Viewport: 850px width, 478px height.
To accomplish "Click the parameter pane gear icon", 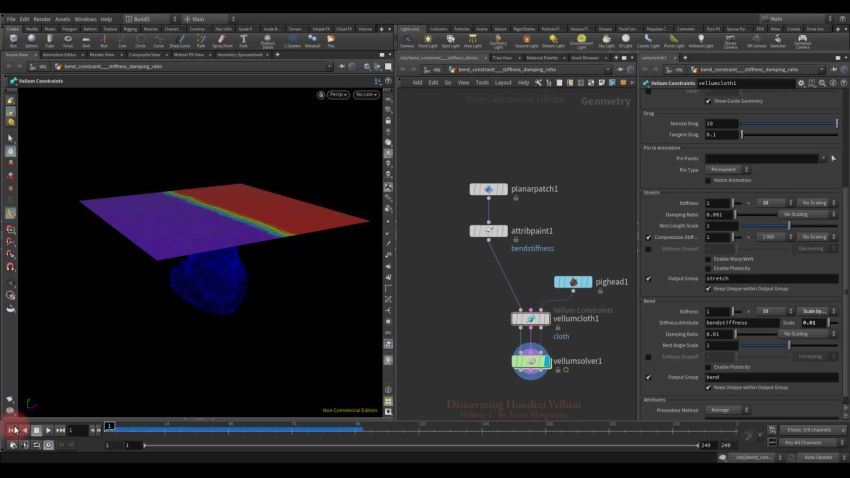I will tap(801, 83).
